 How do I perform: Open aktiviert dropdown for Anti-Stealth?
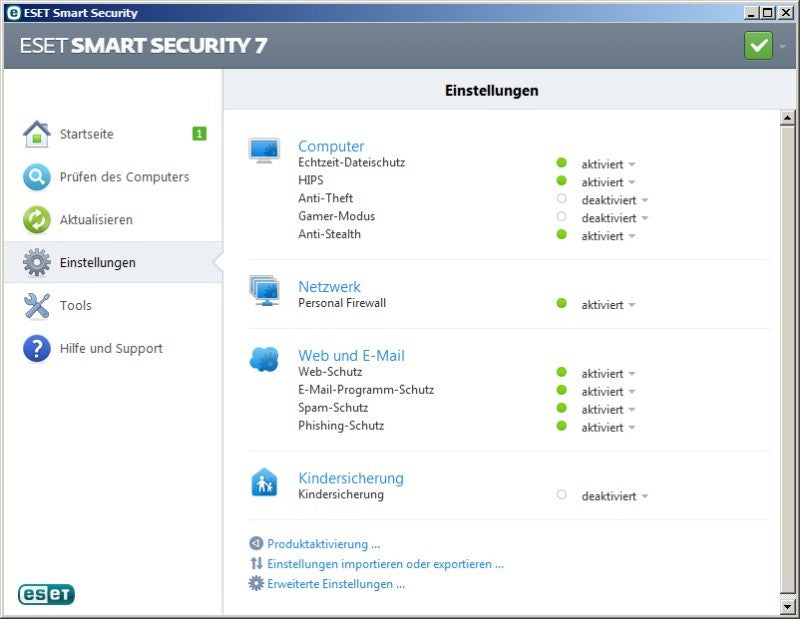point(608,236)
